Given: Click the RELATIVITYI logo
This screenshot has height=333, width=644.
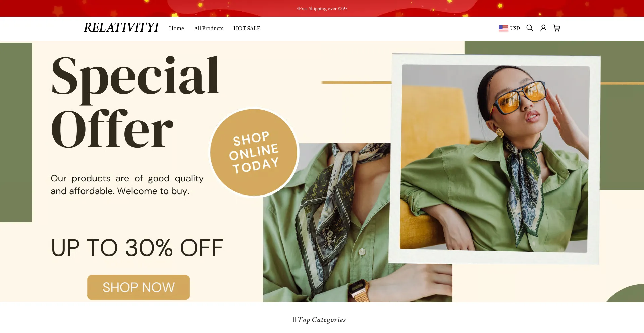Looking at the screenshot, I should click(121, 27).
